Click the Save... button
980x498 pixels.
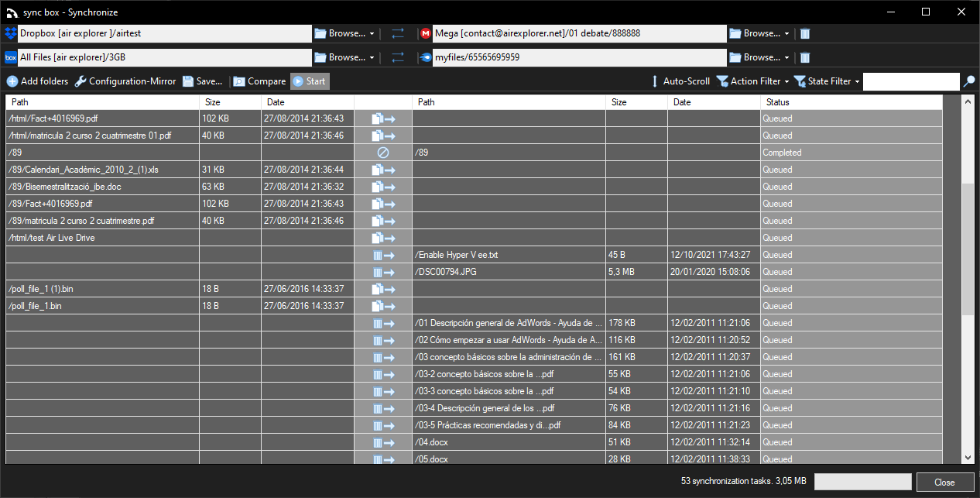coord(201,81)
